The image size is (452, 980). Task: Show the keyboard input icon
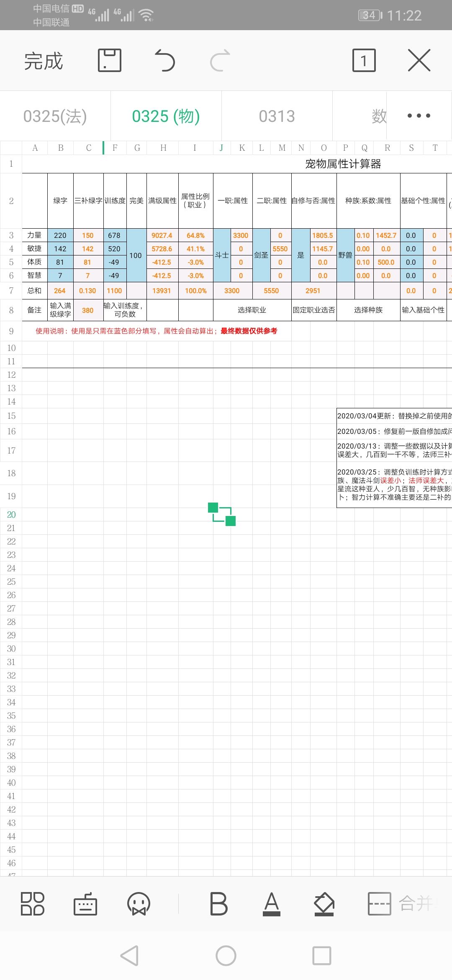point(85,903)
